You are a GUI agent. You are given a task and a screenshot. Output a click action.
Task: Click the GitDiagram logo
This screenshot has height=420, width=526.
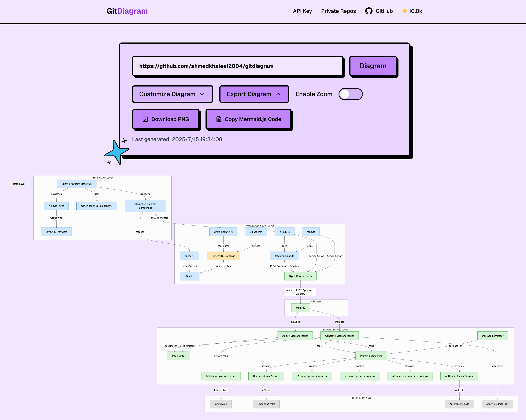[127, 11]
